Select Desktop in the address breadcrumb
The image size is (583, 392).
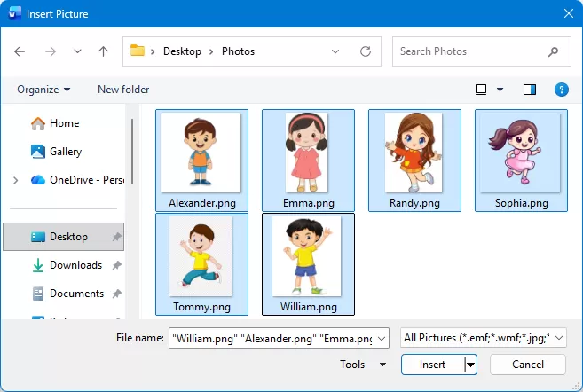coord(182,51)
